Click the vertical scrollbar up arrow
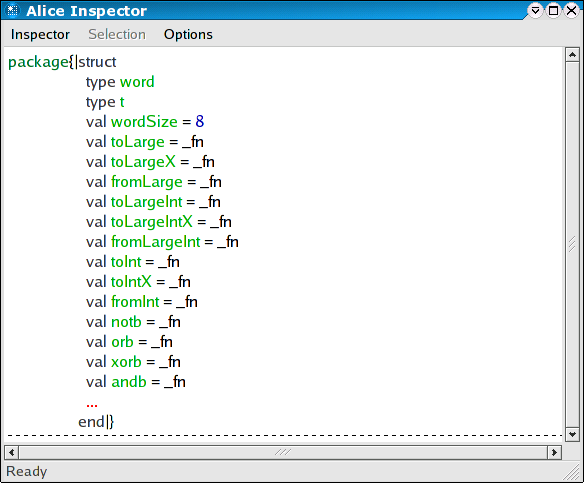Screen dimensions: 584x483 [572, 55]
